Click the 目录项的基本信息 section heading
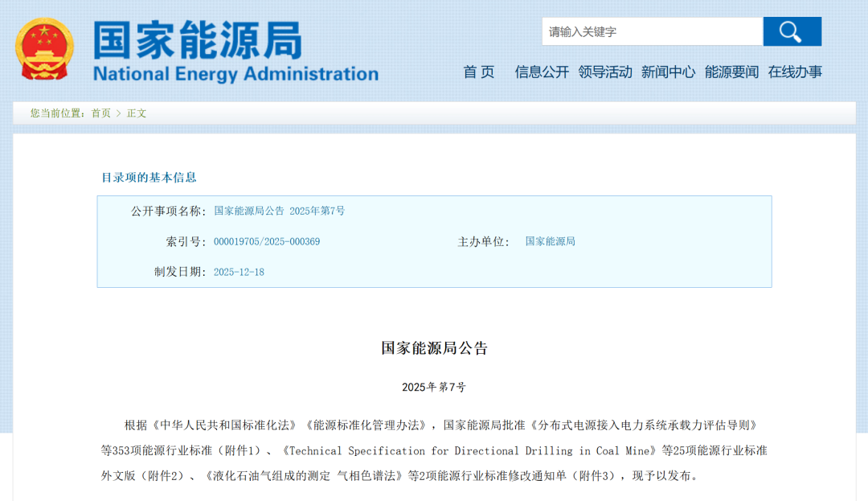Viewport: 868px width, 501px height. coord(149,177)
